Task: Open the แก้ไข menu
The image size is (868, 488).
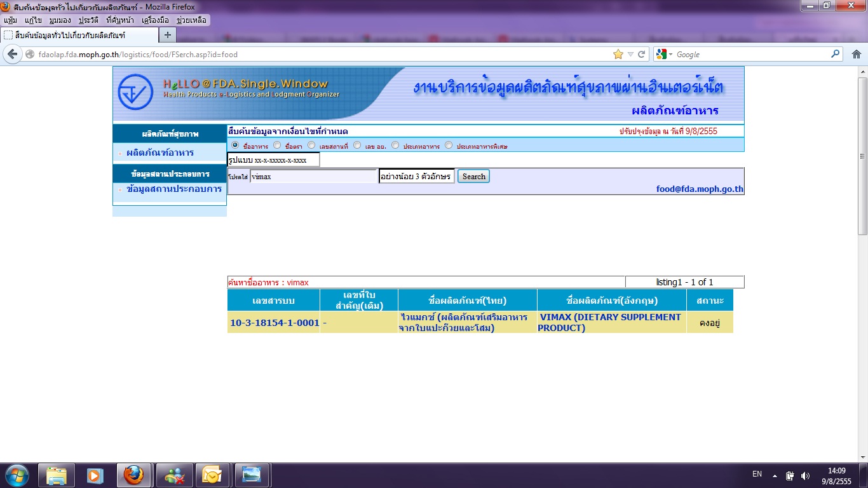Action: click(33, 20)
